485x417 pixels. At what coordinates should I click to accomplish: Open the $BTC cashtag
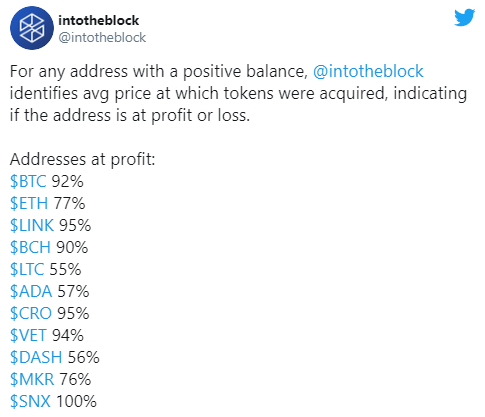28,181
